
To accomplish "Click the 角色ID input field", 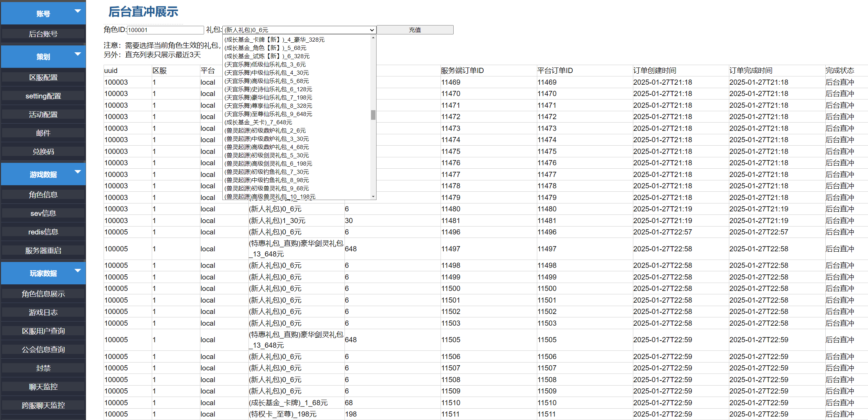I will [x=165, y=30].
